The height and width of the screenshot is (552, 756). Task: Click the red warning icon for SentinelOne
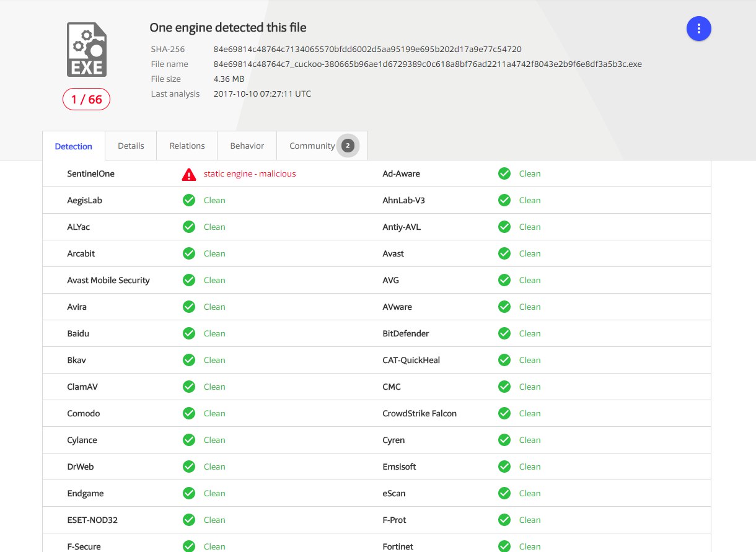(189, 174)
